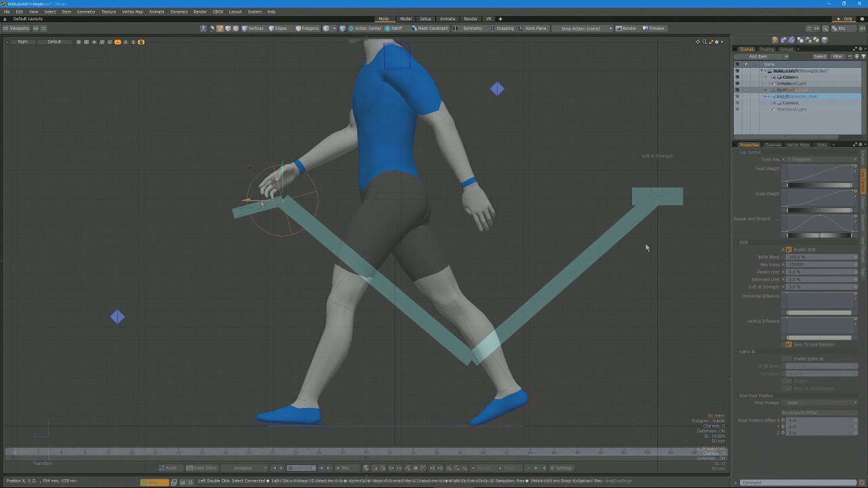Open the Default shading style dropdown

(54, 42)
